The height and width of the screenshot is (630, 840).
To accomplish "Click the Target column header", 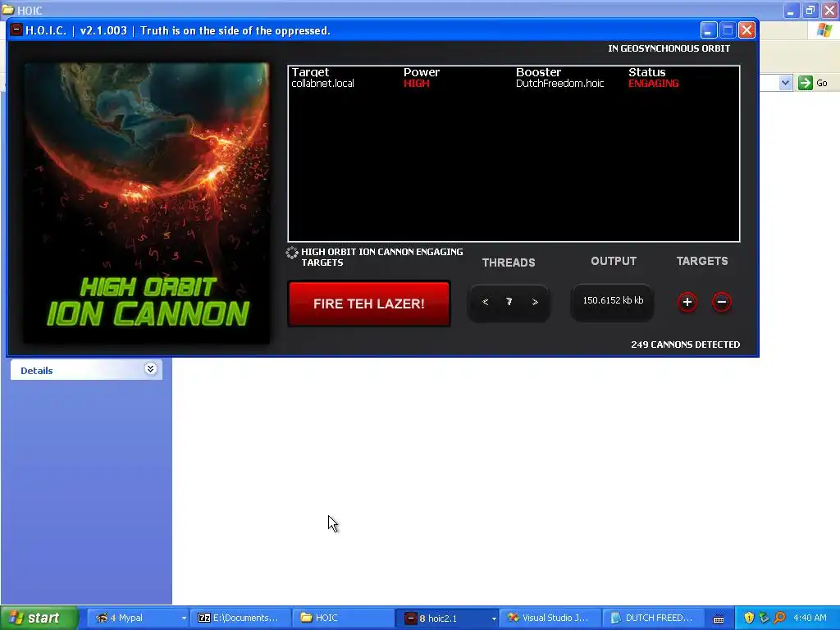I will (310, 72).
